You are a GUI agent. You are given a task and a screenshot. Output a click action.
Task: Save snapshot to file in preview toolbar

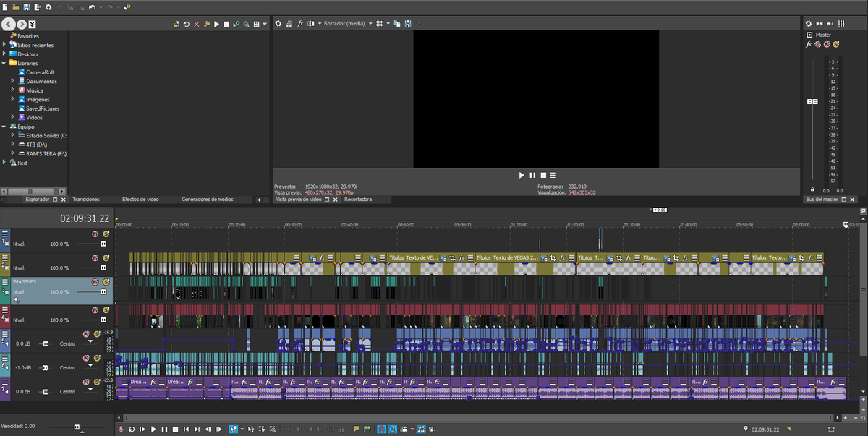[408, 24]
